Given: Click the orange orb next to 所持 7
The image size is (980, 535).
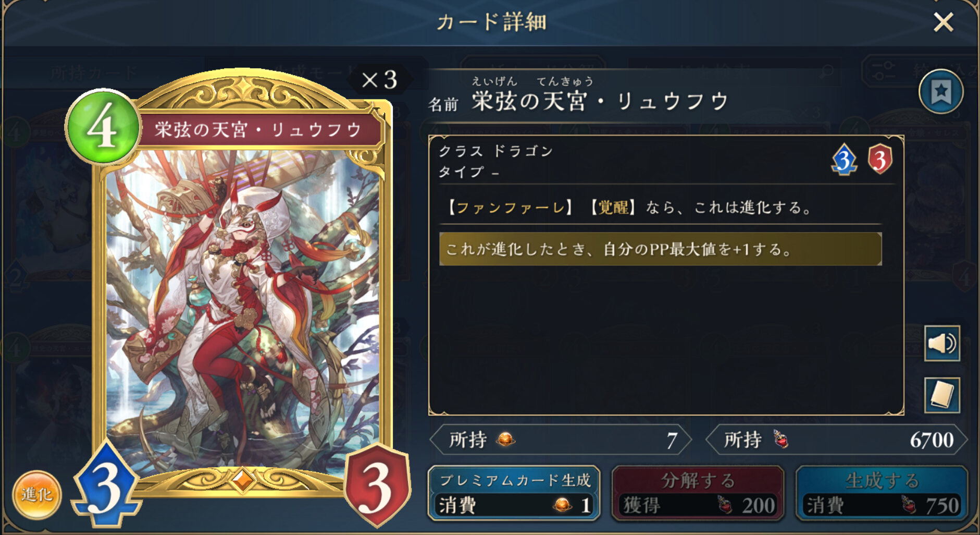Looking at the screenshot, I should click(505, 440).
